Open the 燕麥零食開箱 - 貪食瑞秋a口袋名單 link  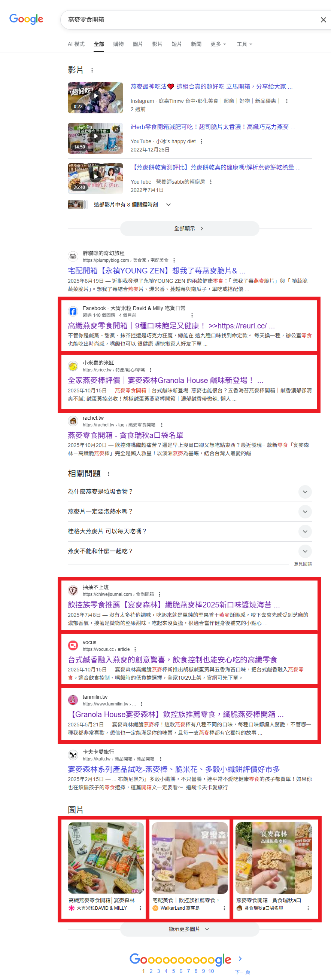(x=125, y=435)
